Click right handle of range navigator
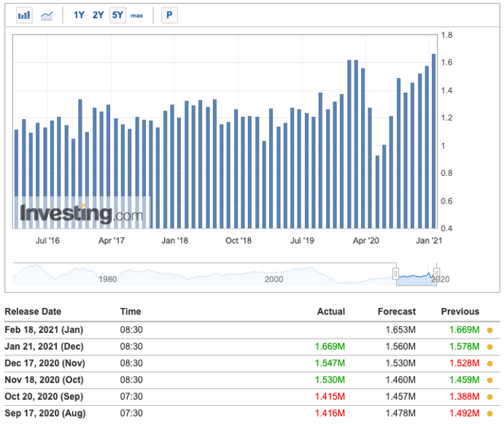 point(436,274)
